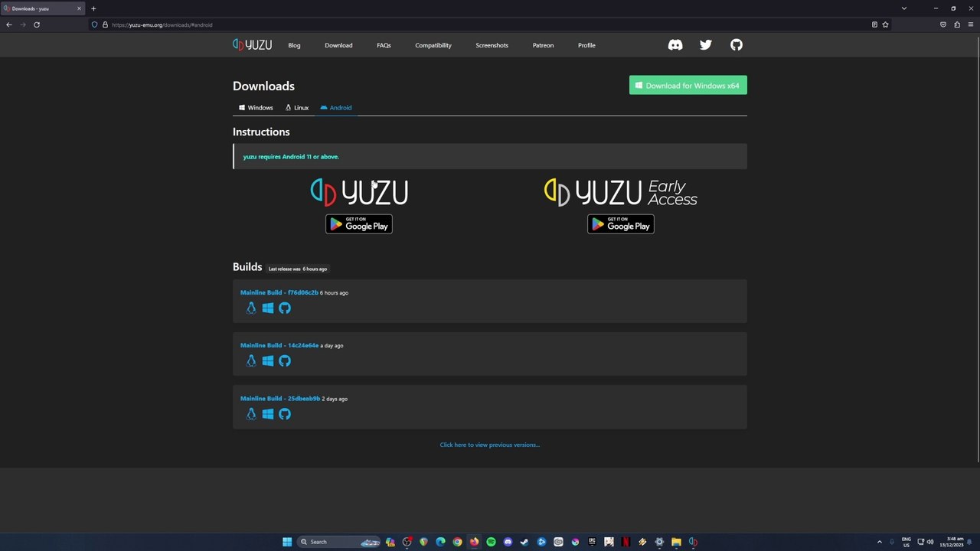The image size is (980, 551).
Task: Go back to previous page
Action: (x=9, y=24)
